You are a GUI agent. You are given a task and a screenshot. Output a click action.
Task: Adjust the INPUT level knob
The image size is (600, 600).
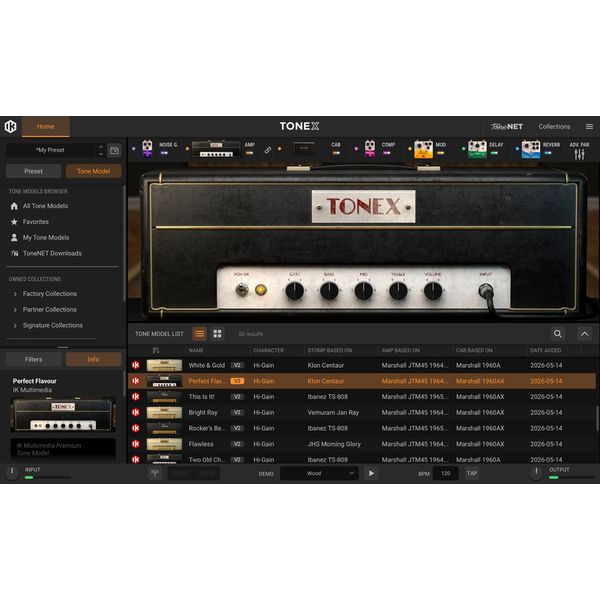click(12, 473)
